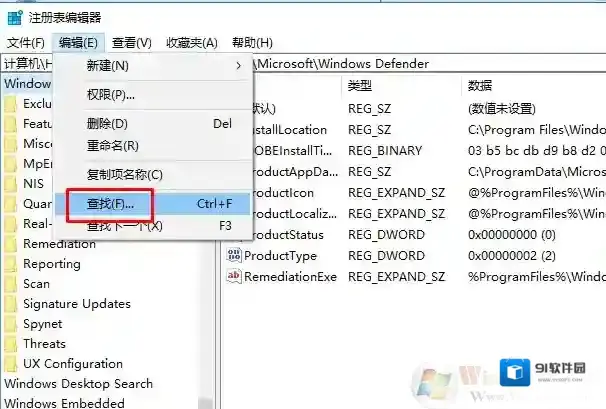Click the Spynet folder icon
The image size is (606, 409).
(11, 324)
